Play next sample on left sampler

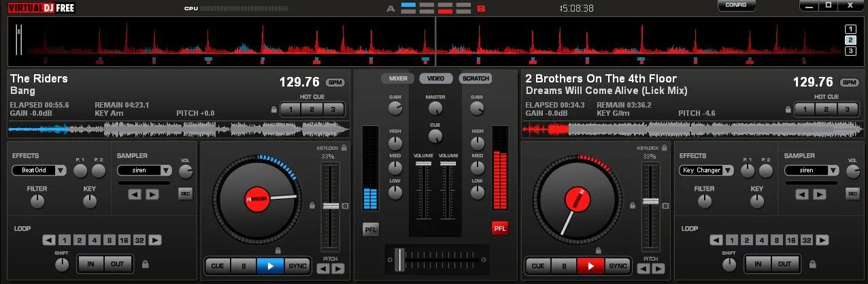[x=152, y=194]
